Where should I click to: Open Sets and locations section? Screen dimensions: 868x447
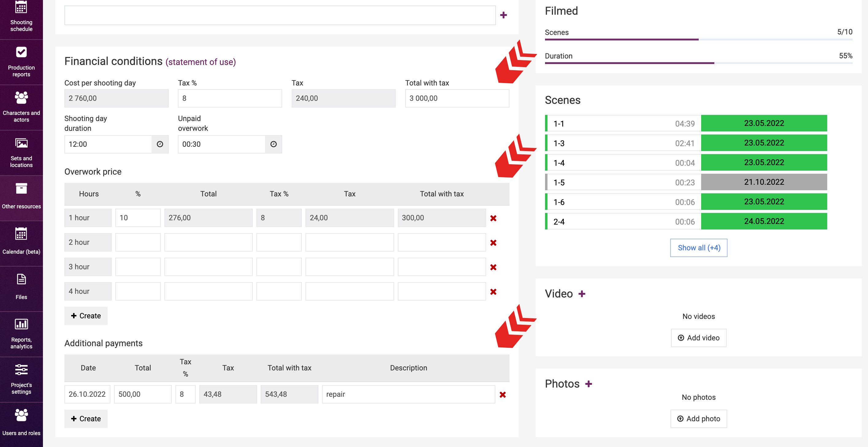pyautogui.click(x=21, y=153)
